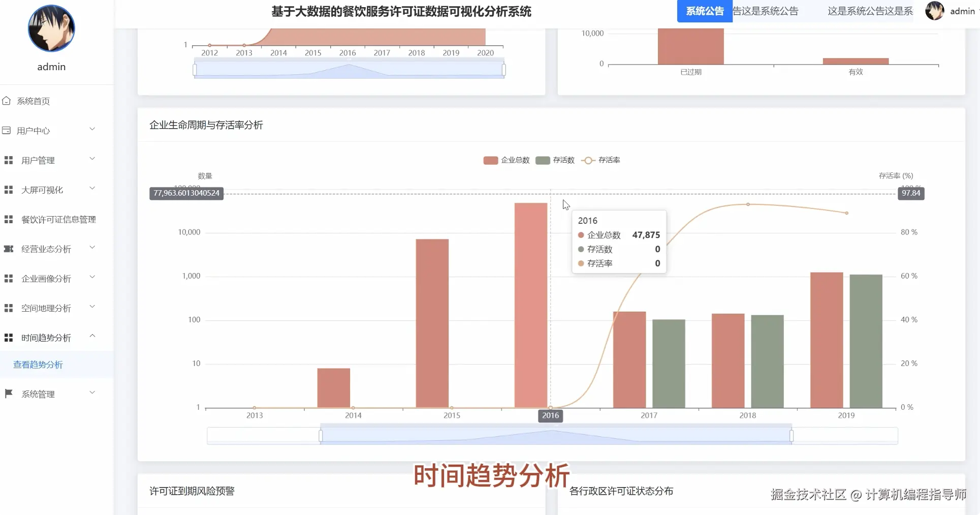Image resolution: width=980 pixels, height=515 pixels.
Task: Click the 2018 企业总数 bar
Action: [x=728, y=360]
